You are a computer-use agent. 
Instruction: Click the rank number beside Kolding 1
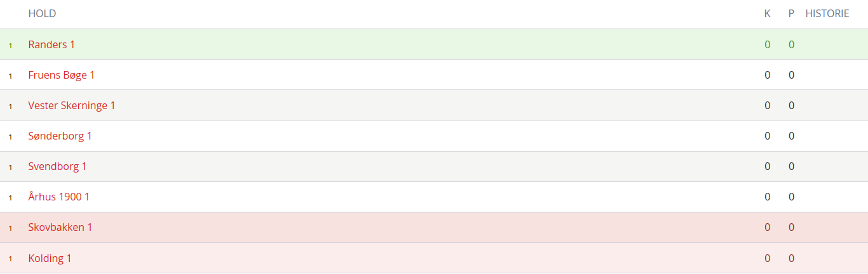[x=10, y=259]
